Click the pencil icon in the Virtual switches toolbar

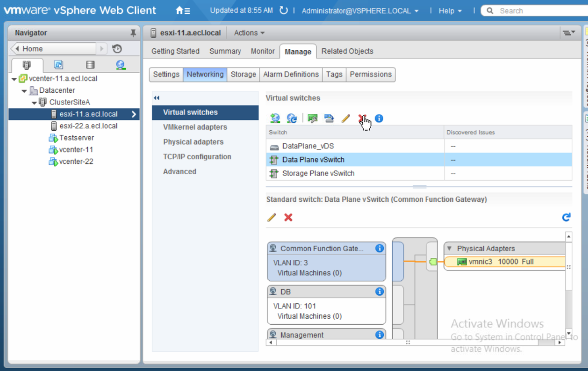point(346,118)
